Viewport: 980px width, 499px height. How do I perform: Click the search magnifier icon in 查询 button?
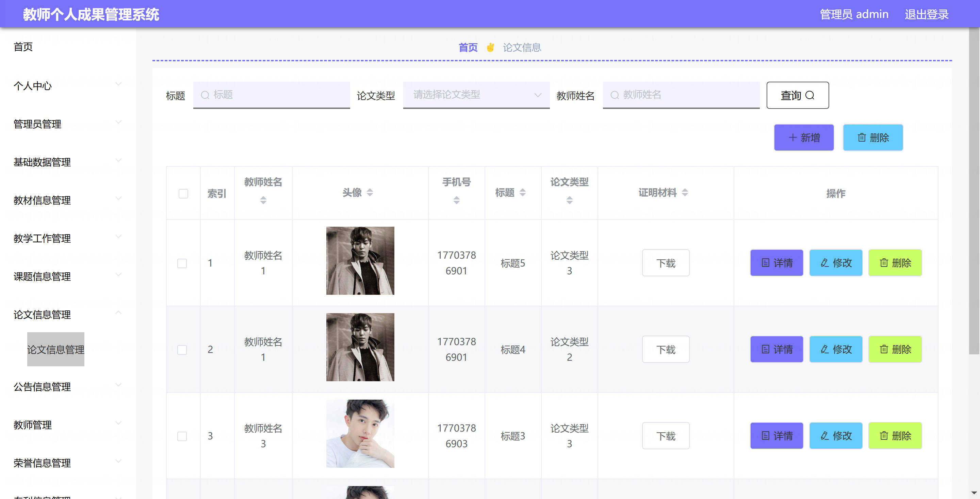coord(810,95)
